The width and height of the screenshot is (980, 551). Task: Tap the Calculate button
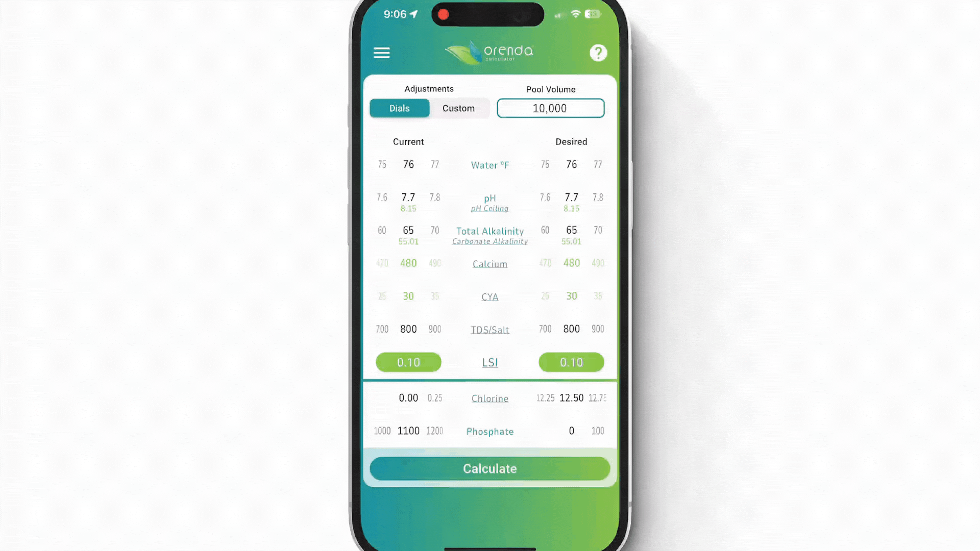(490, 469)
